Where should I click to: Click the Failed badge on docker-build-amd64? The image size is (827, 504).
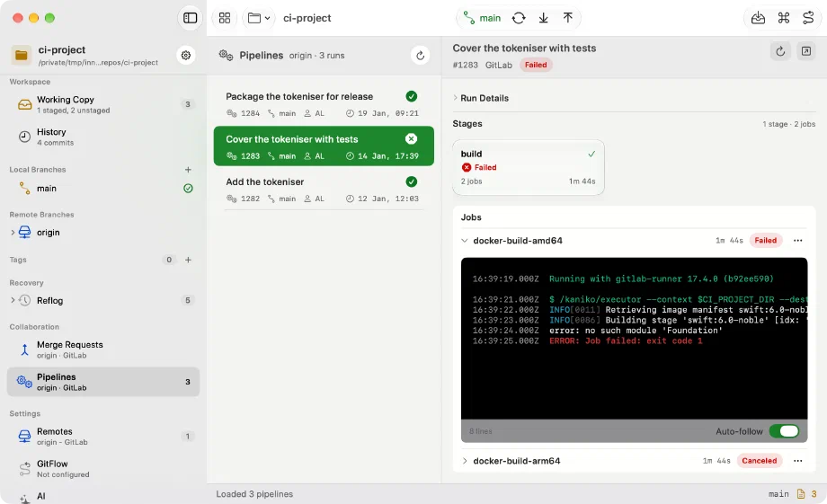(765, 241)
